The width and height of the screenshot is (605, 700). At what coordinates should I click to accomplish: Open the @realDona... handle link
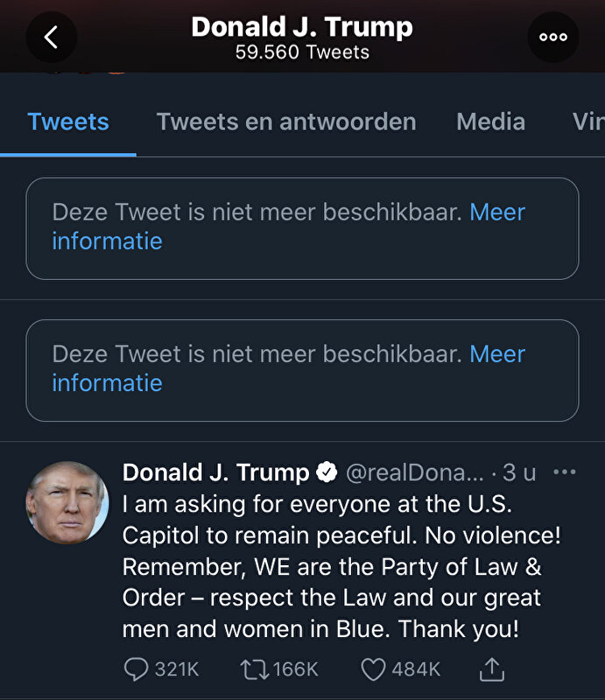(415, 473)
